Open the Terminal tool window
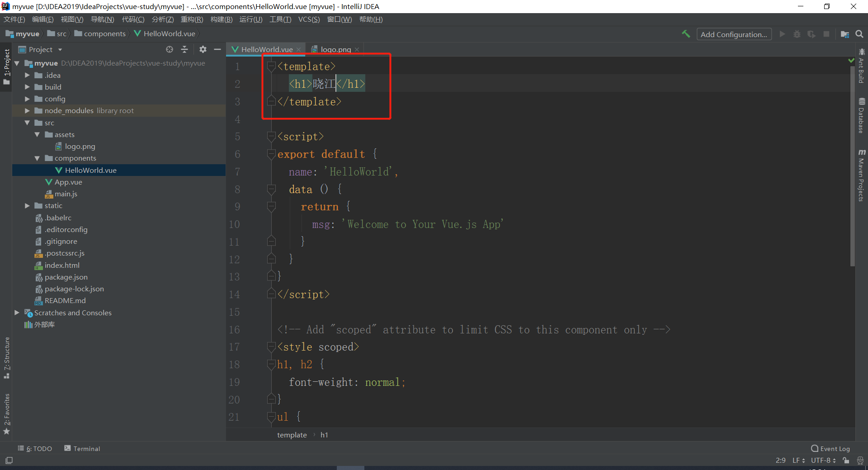 click(82, 448)
